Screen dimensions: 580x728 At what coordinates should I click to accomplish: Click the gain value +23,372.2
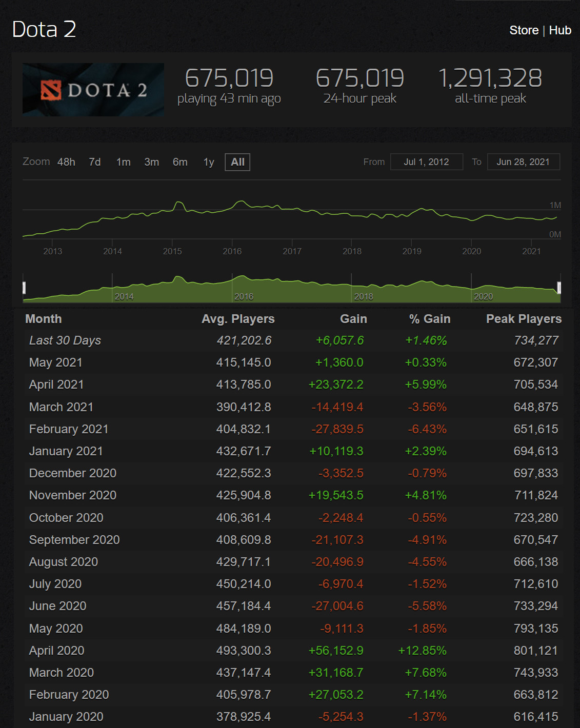336,385
